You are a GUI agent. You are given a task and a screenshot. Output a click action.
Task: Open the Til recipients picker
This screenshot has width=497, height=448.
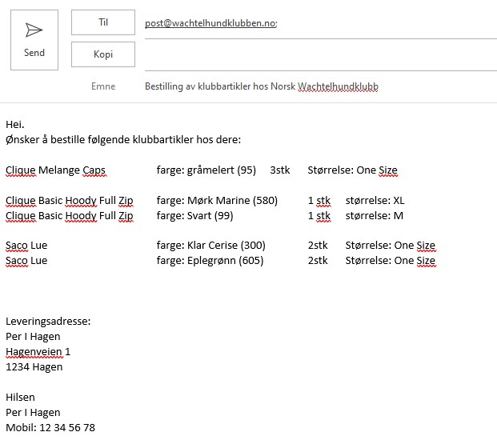point(103,22)
